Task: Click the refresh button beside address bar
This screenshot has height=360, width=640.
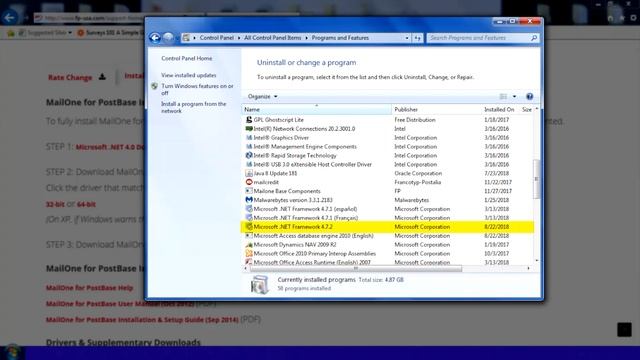Action: click(x=417, y=38)
